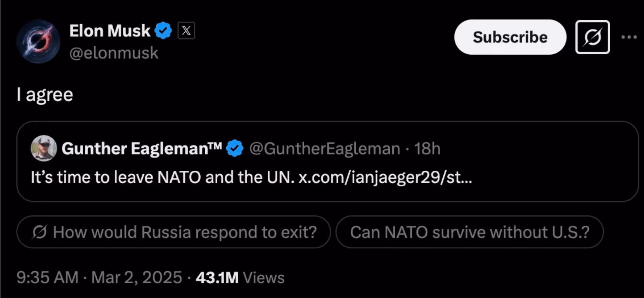Click Elon Musk's blue verified badge
This screenshot has height=298, width=644.
pyautogui.click(x=163, y=31)
